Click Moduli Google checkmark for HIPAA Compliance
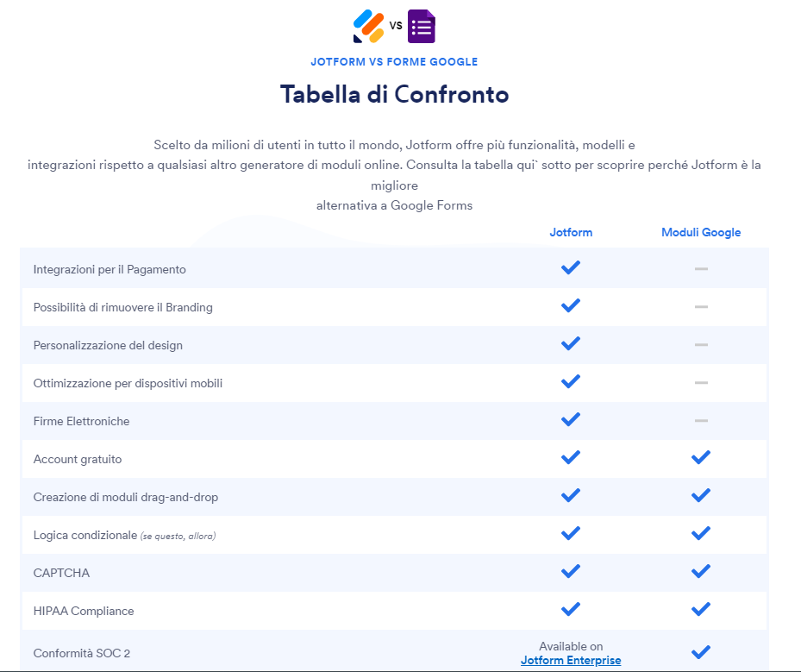The image size is (801, 672). 701,609
